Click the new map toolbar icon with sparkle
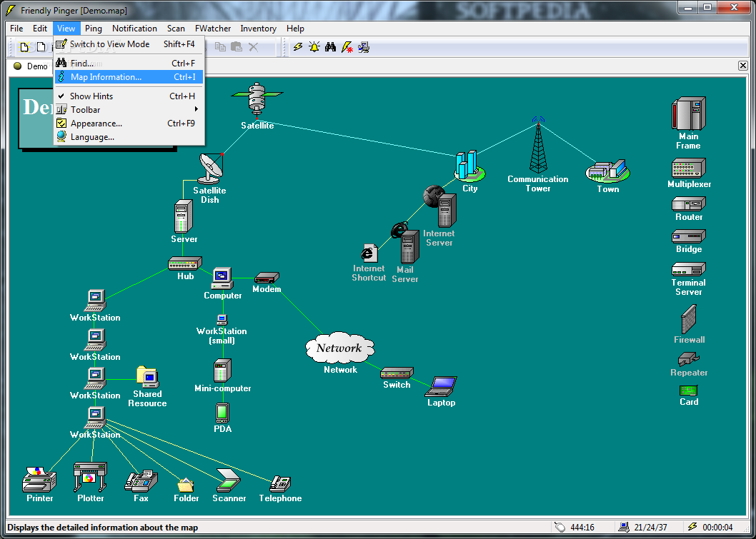The height and width of the screenshot is (539, 756). [x=24, y=46]
